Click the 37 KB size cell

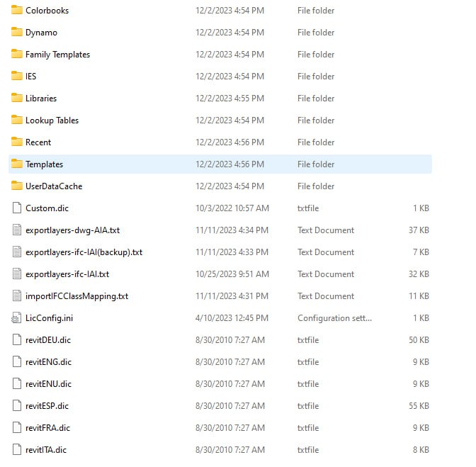[x=419, y=230]
